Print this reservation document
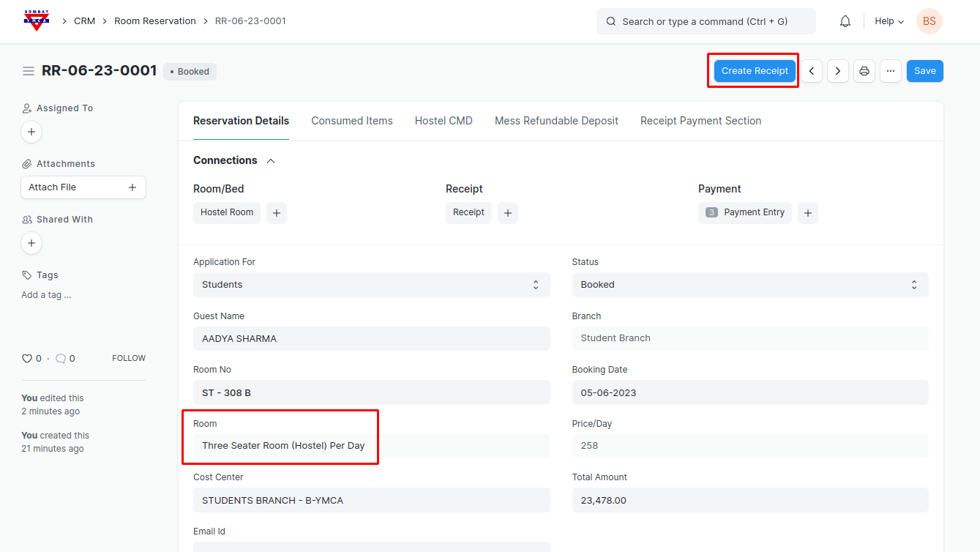This screenshot has height=552, width=980. 864,71
